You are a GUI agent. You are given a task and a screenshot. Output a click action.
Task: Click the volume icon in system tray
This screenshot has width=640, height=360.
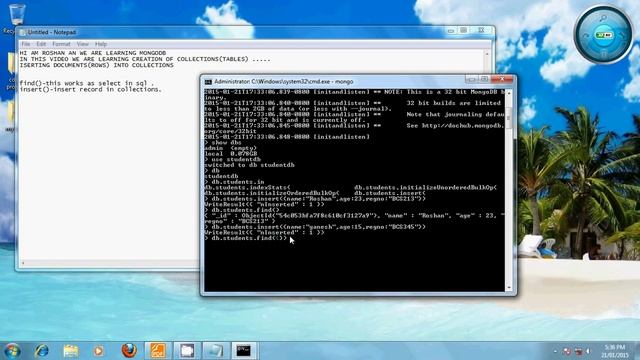(x=588, y=351)
